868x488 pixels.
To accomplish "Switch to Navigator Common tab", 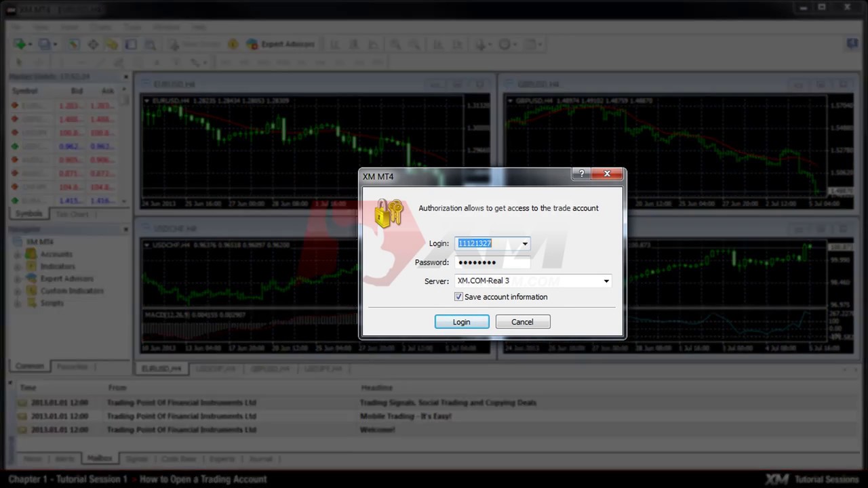I will click(30, 366).
